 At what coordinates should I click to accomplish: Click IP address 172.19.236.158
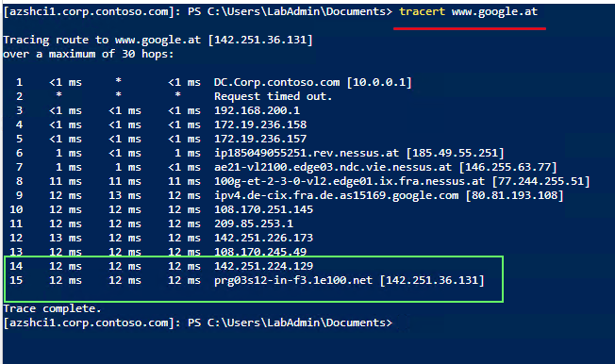[260, 124]
